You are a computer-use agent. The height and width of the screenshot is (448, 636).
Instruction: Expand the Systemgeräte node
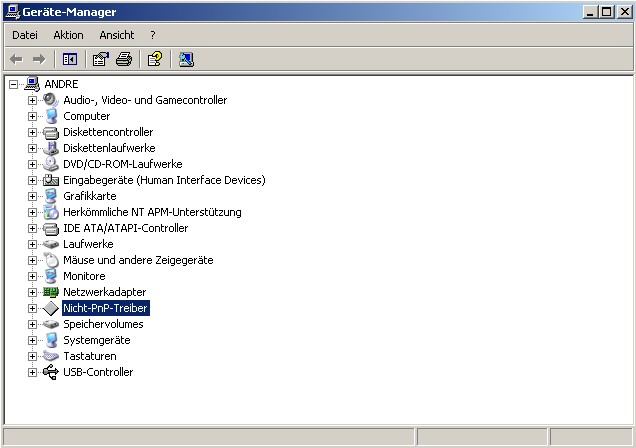tap(32, 341)
